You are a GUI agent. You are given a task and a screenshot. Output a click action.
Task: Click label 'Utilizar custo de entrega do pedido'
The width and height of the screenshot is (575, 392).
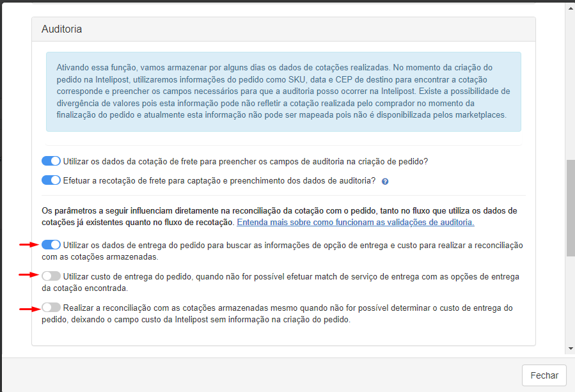tap(281, 283)
